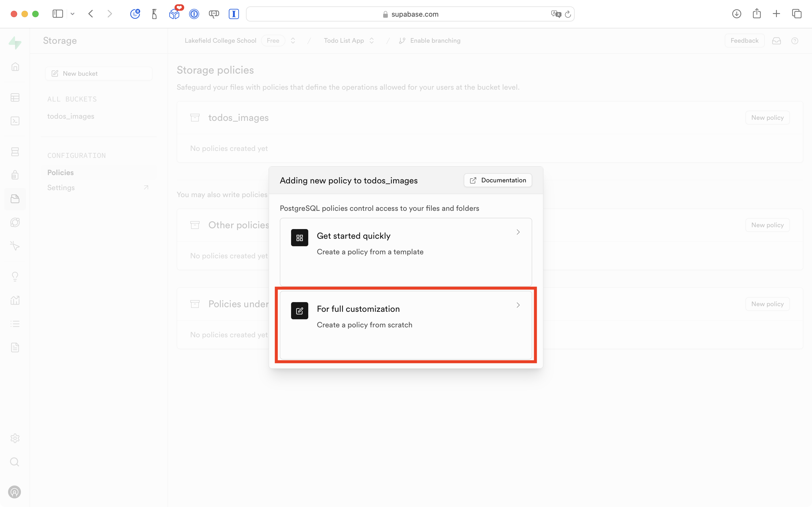The width and height of the screenshot is (812, 507).
Task: Open the Authentication lock icon
Action: pos(15,175)
